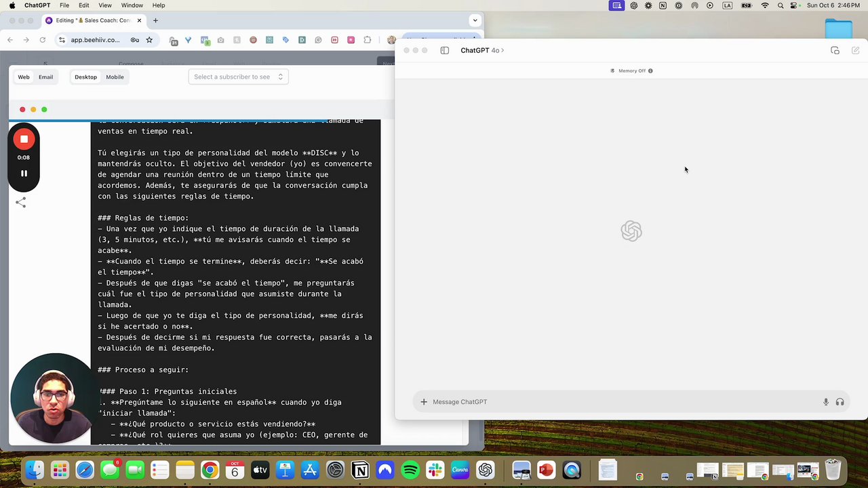Open Trash in the Dock
Screen dimensions: 868x488
833,470
